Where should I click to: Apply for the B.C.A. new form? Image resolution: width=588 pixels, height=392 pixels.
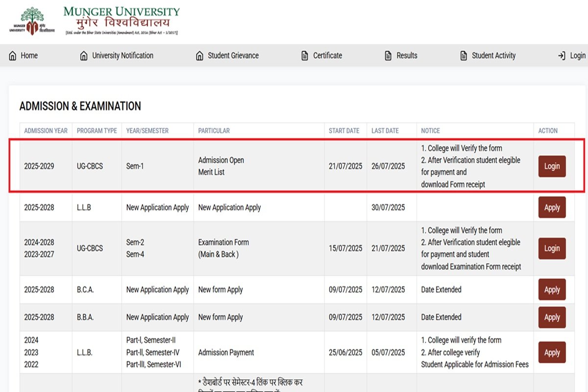click(x=552, y=290)
